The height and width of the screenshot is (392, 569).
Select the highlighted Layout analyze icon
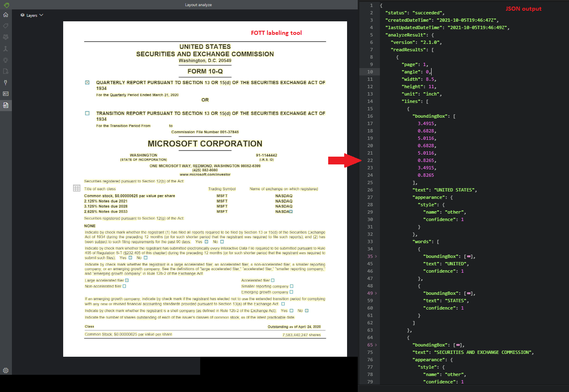6,105
